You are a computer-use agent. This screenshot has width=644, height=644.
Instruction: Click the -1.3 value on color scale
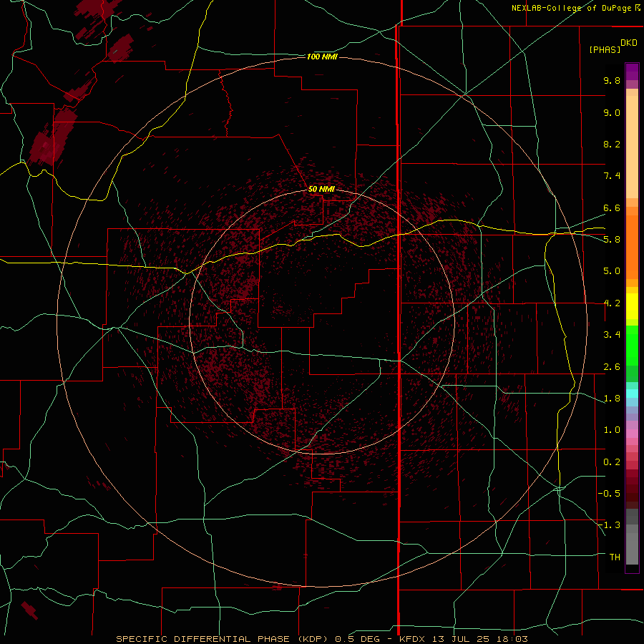pos(609,525)
